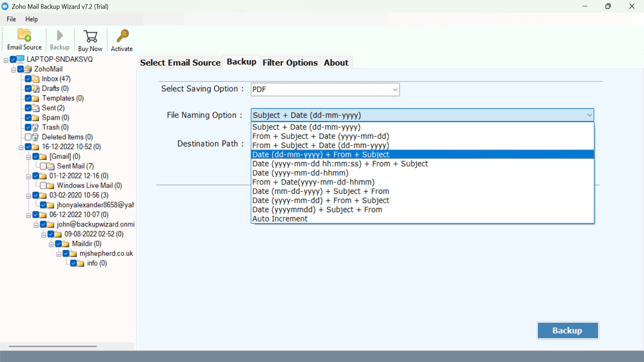Open the Buy Now cart icon
The width and height of the screenshot is (644, 362).
(x=91, y=37)
